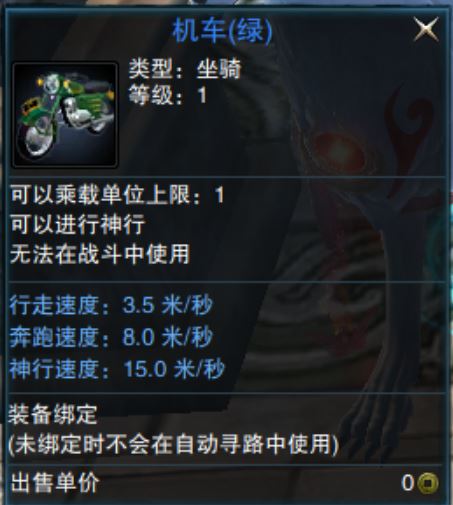
Task: Click the gold coin currency icon
Action: pyautogui.click(x=428, y=482)
